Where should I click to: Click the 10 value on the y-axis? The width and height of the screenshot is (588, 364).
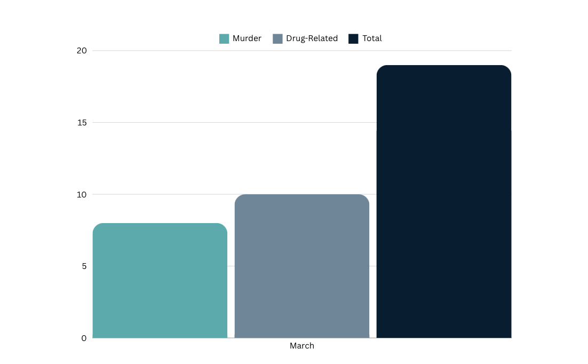coord(81,194)
